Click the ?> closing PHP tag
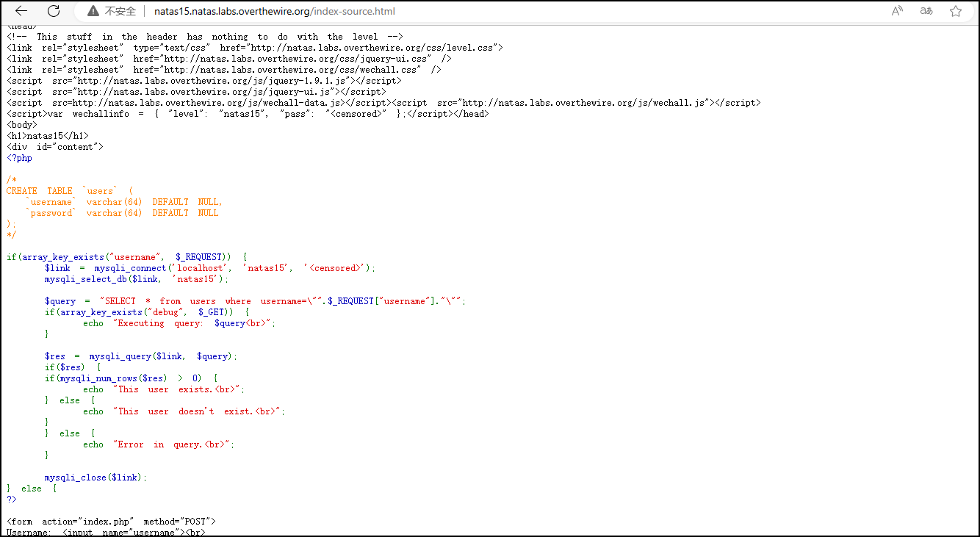Image resolution: width=980 pixels, height=537 pixels. [12, 500]
